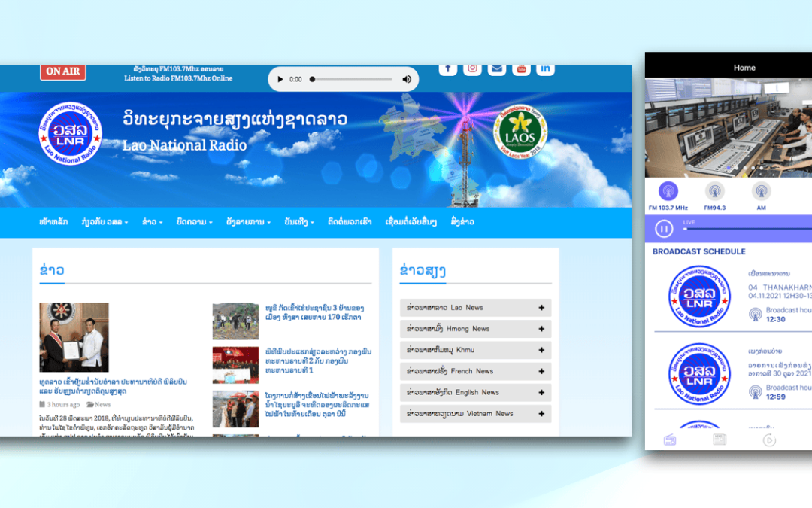Open the playback tab in app bottom bar
This screenshot has width=812, height=508.
(769, 440)
